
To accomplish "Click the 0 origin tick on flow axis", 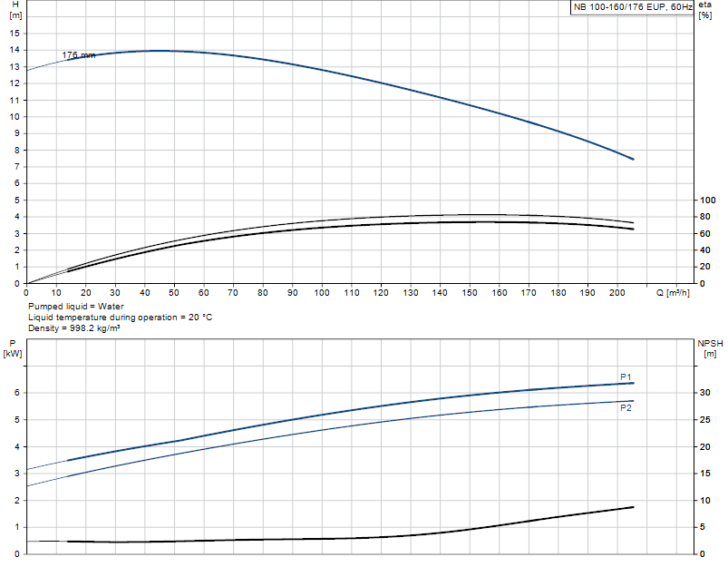I will click(x=26, y=293).
